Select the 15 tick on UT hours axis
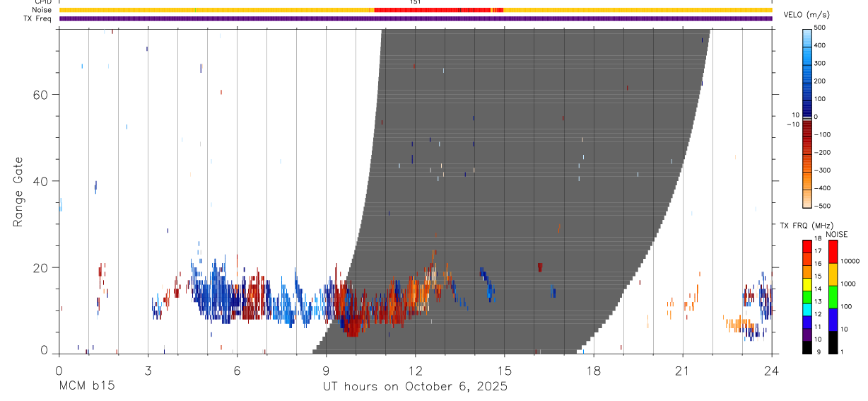This screenshot has width=868, height=401. [x=505, y=370]
